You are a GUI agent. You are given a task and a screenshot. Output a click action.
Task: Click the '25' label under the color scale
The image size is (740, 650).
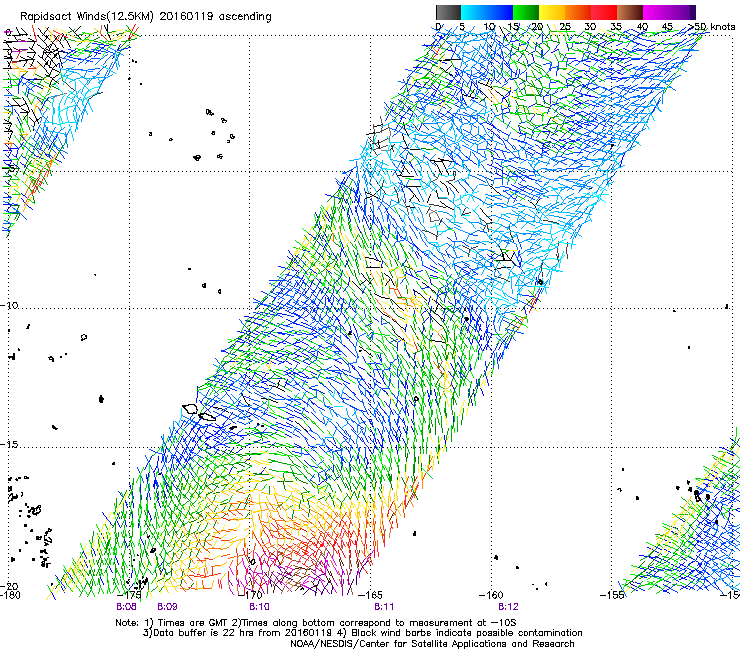click(x=564, y=27)
